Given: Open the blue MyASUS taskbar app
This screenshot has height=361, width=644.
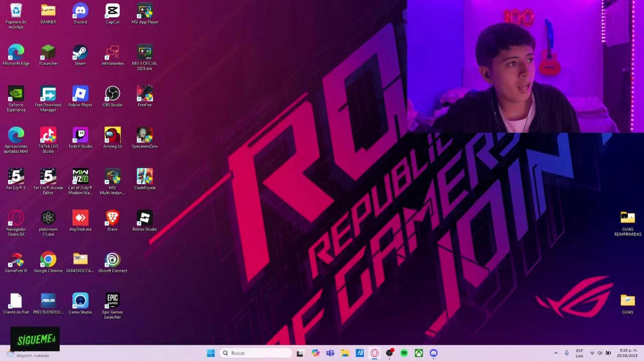Looking at the screenshot, I should (x=360, y=353).
